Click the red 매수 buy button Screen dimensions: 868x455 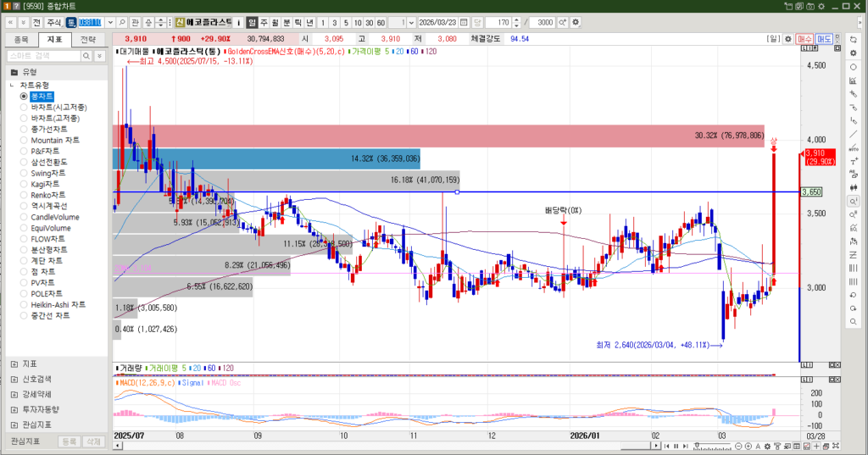coord(804,39)
